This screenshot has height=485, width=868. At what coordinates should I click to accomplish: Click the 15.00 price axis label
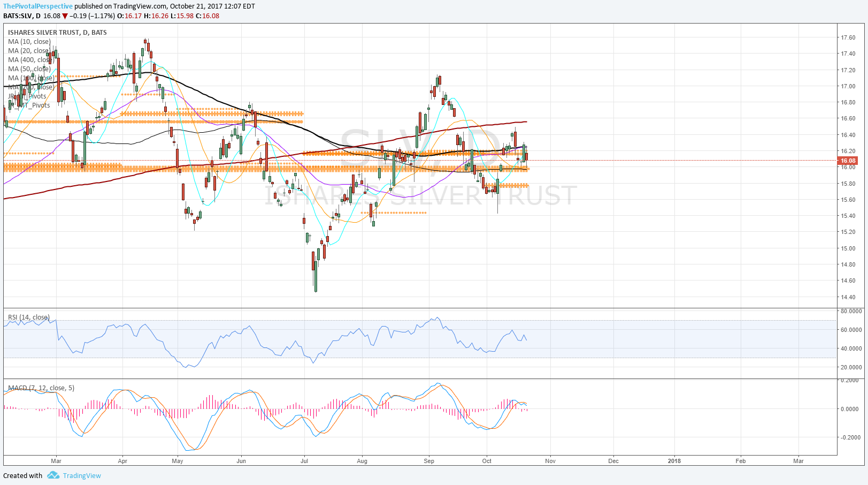pos(848,248)
